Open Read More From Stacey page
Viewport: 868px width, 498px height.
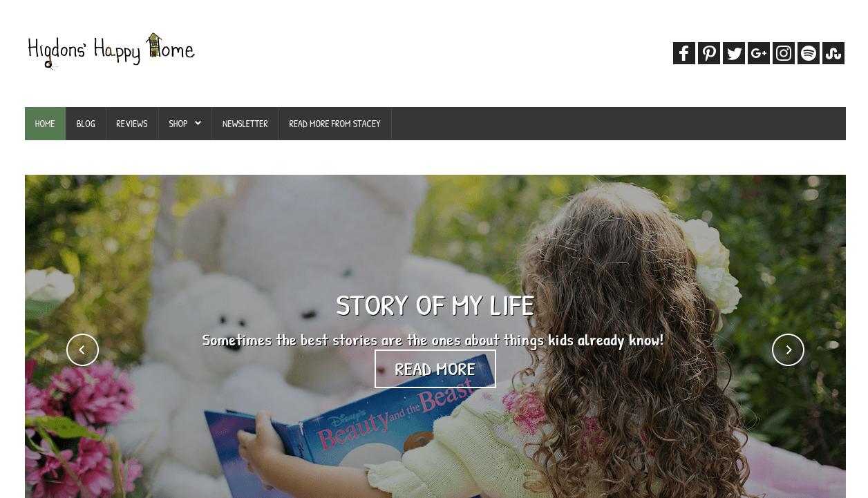pyautogui.click(x=334, y=124)
